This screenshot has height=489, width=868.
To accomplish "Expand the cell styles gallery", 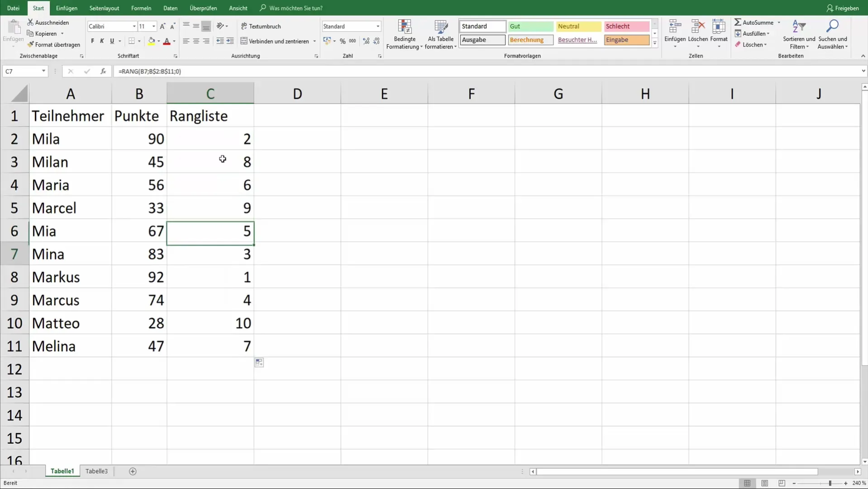I will (654, 43).
